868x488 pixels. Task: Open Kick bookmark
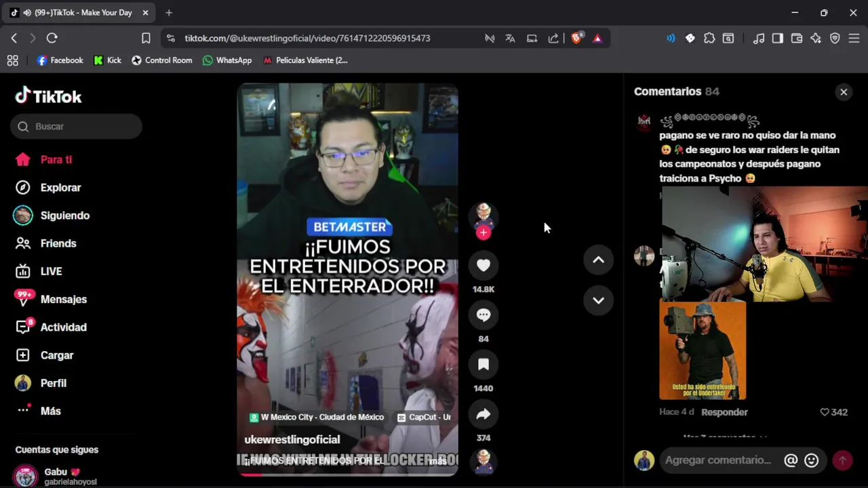point(108,60)
